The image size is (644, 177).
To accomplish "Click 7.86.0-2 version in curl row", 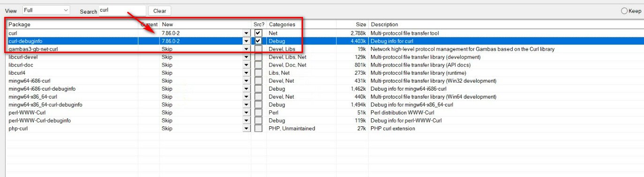I will [x=171, y=33].
